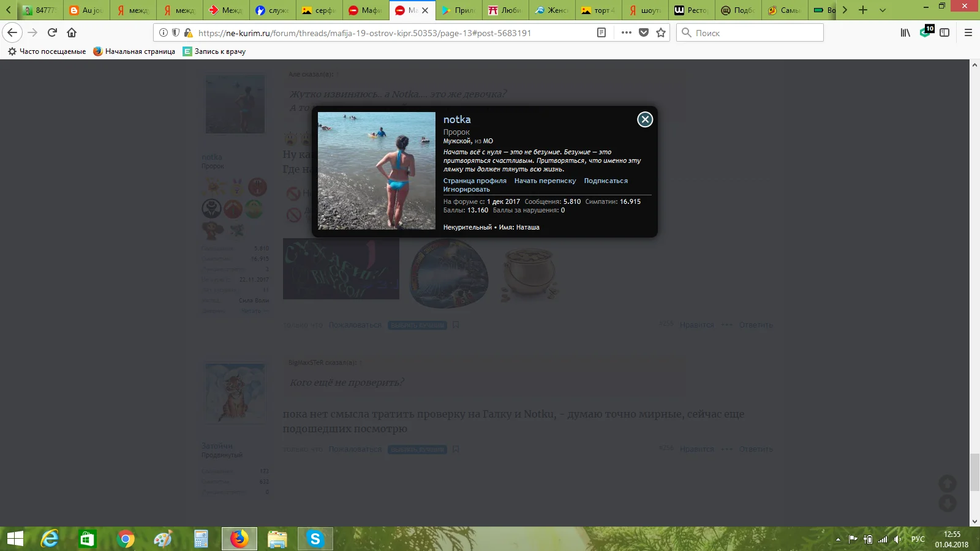Bookmark this page with the star icon
The height and width of the screenshot is (551, 980).
click(661, 32)
